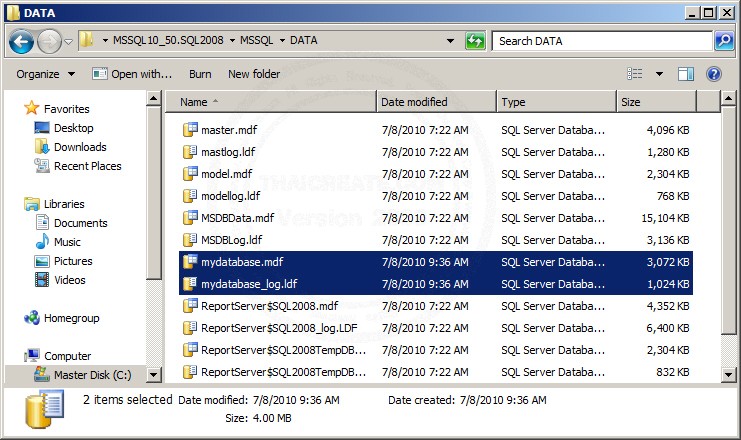
Task: Open Help with question mark icon
Action: (714, 74)
